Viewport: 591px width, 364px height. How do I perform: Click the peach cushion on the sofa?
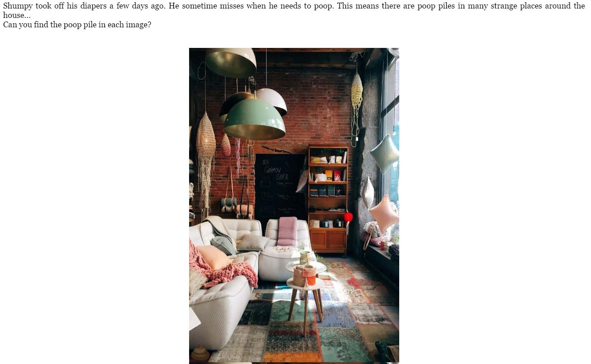pyautogui.click(x=214, y=257)
